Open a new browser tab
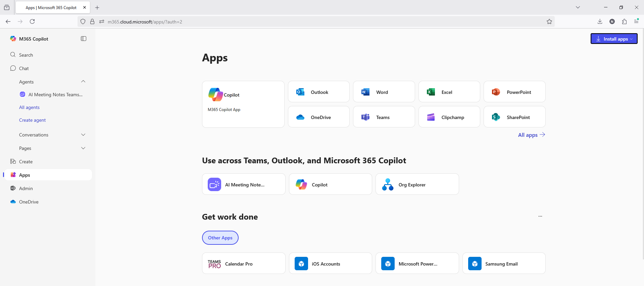 [97, 7]
